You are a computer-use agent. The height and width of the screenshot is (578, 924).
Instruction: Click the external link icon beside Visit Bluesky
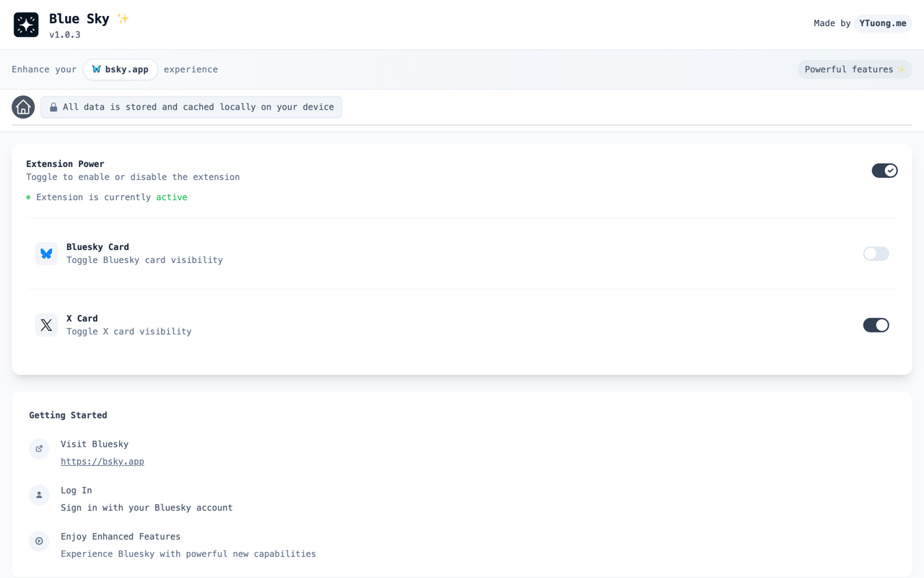[39, 449]
